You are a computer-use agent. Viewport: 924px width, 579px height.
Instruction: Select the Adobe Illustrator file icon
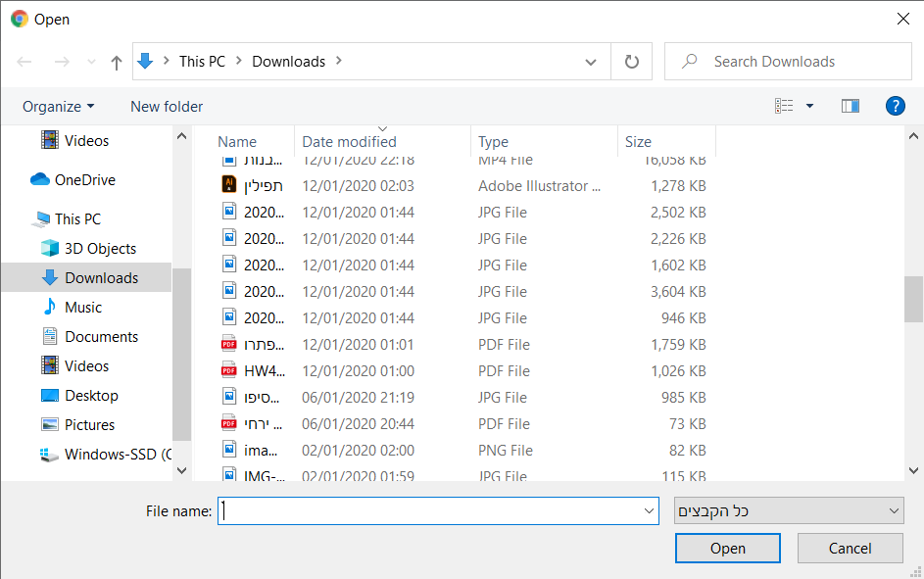(x=228, y=185)
